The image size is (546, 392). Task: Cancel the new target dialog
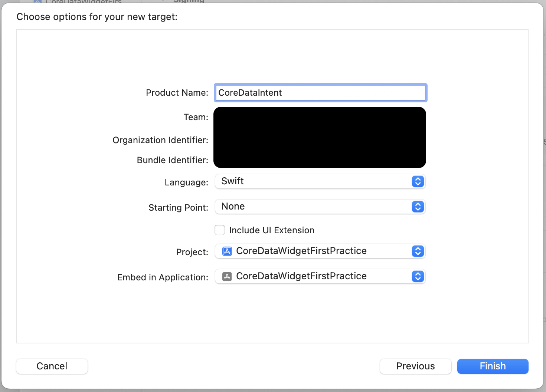point(52,366)
